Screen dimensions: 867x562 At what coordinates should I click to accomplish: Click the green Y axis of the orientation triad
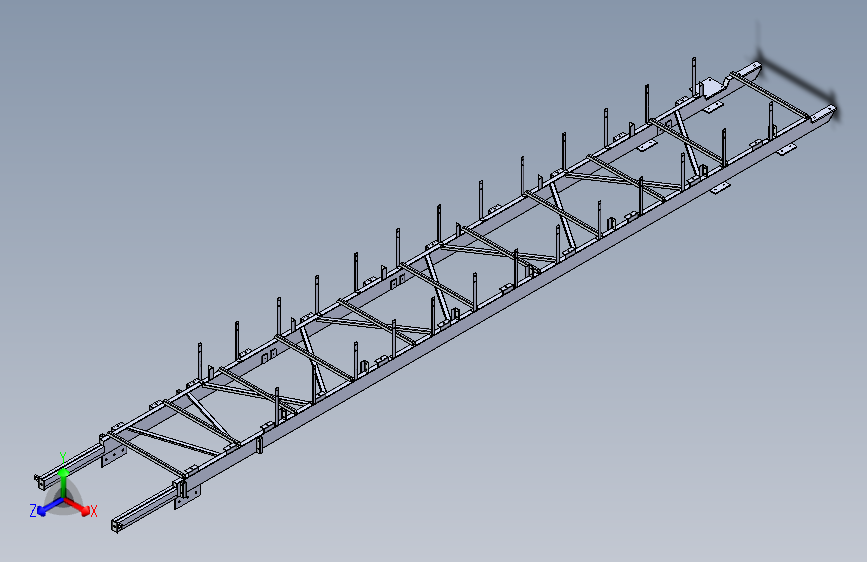[63, 477]
